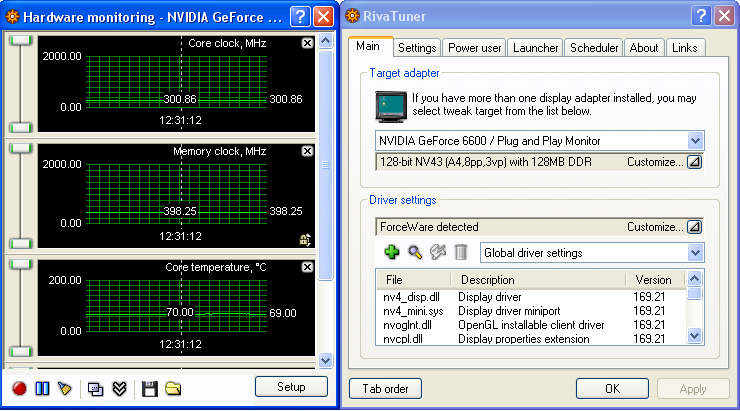The height and width of the screenshot is (411, 740).
Task: Click driver file list scroll down arrow
Action: click(694, 336)
